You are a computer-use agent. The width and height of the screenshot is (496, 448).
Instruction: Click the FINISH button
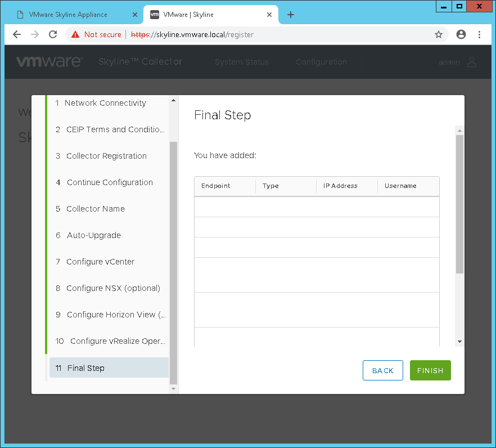coord(430,370)
